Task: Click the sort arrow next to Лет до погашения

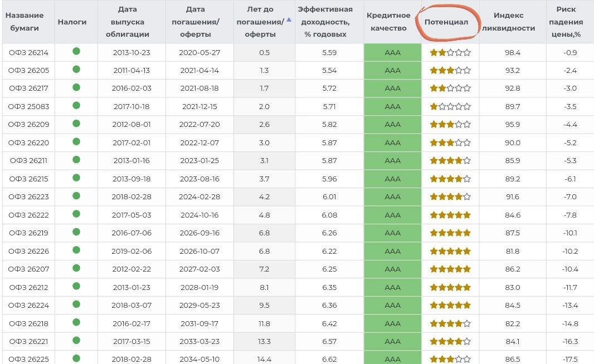Action: (x=289, y=19)
